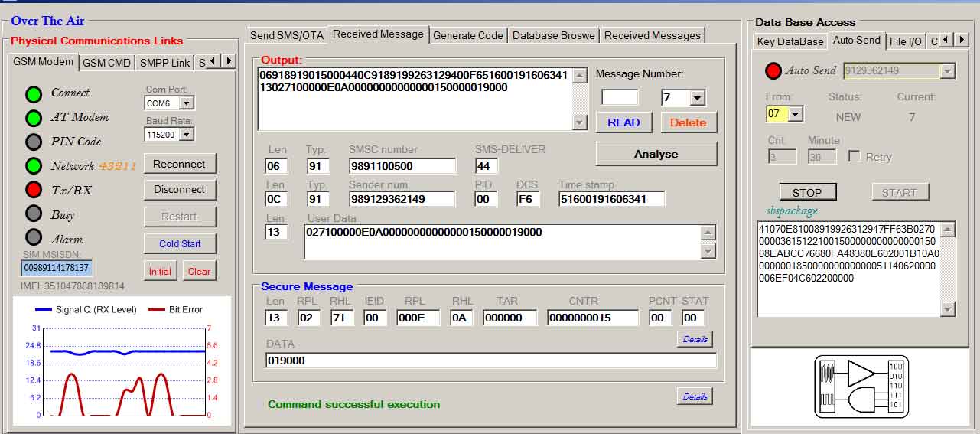
Task: Open the Database Broswe tab
Action: pyautogui.click(x=554, y=35)
